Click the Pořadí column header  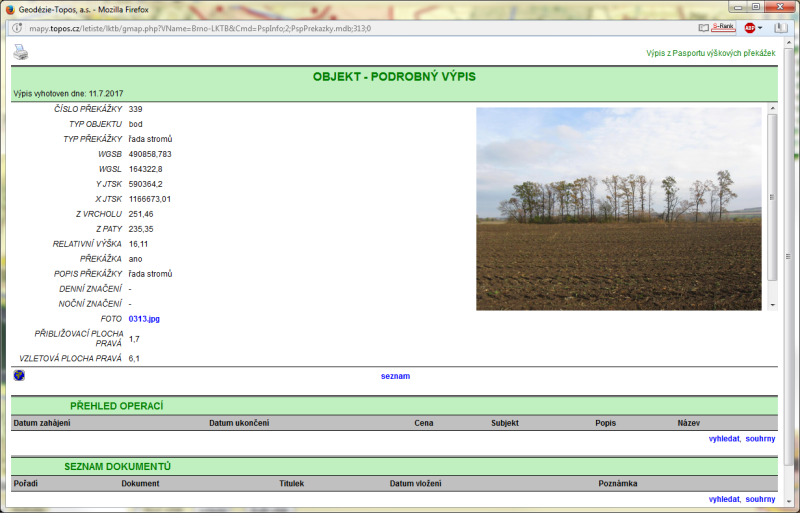pyautogui.click(x=26, y=483)
